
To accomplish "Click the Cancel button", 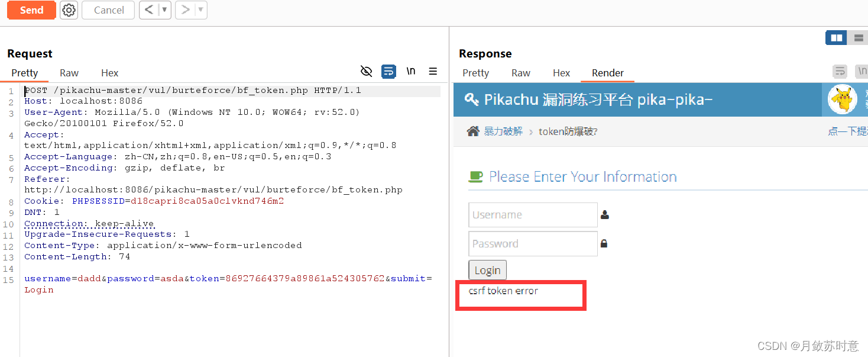I will coord(109,10).
